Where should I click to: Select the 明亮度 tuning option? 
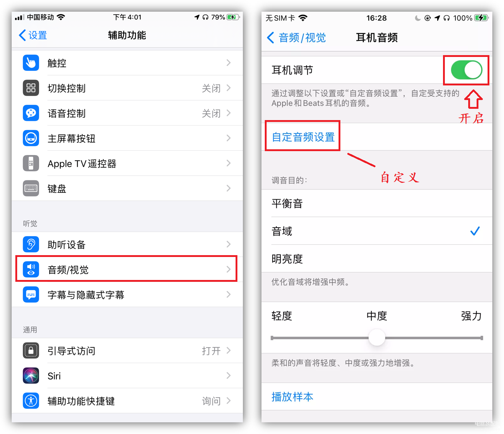377,259
